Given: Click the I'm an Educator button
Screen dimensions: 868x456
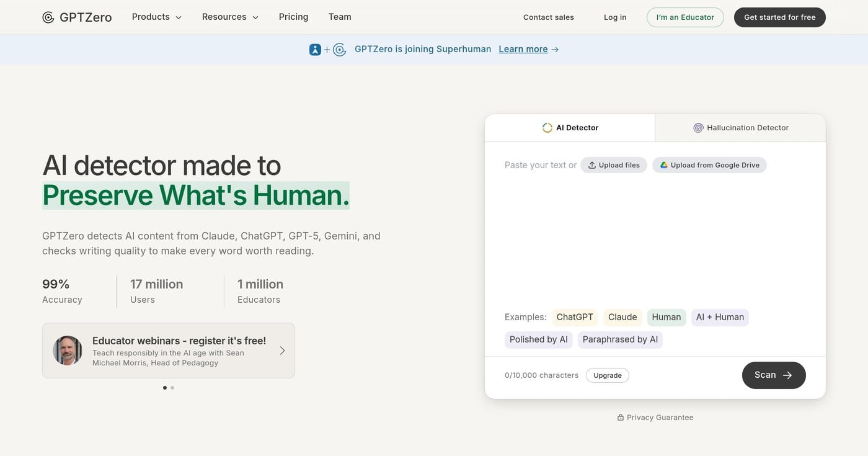Looking at the screenshot, I should point(685,17).
